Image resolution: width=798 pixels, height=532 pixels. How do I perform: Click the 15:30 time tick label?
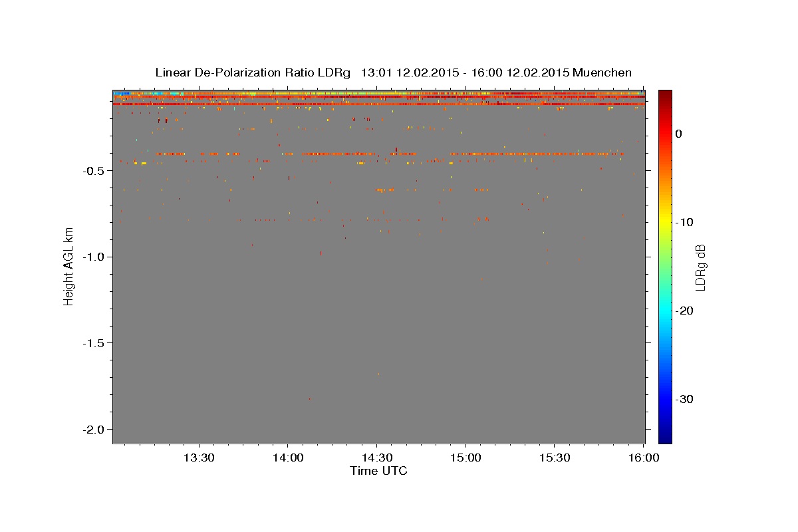coord(555,458)
